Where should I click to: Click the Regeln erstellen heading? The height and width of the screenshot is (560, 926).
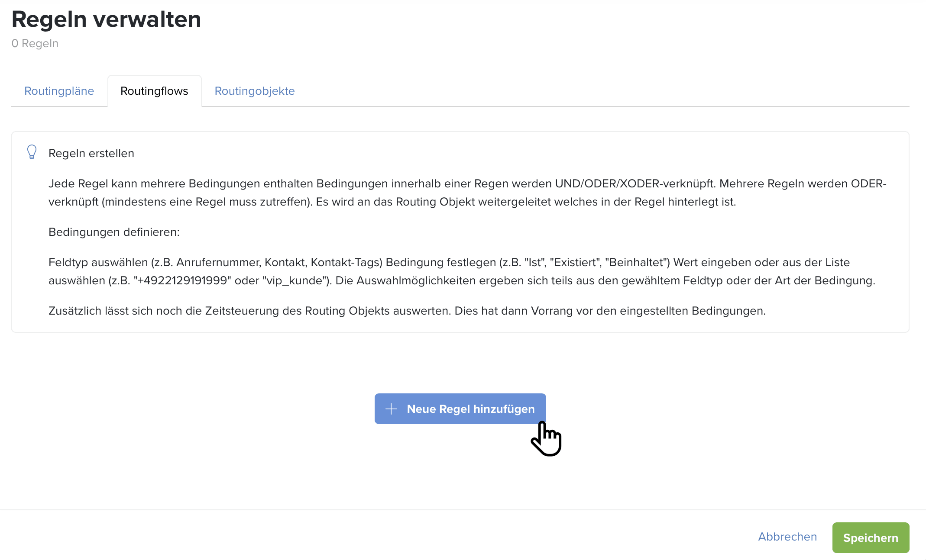pos(91,153)
